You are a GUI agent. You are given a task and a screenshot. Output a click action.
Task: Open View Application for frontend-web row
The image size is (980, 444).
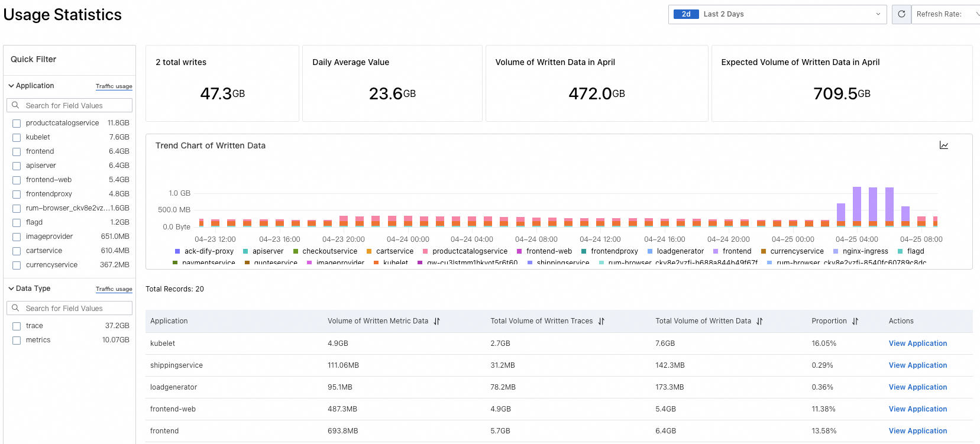pyautogui.click(x=917, y=409)
